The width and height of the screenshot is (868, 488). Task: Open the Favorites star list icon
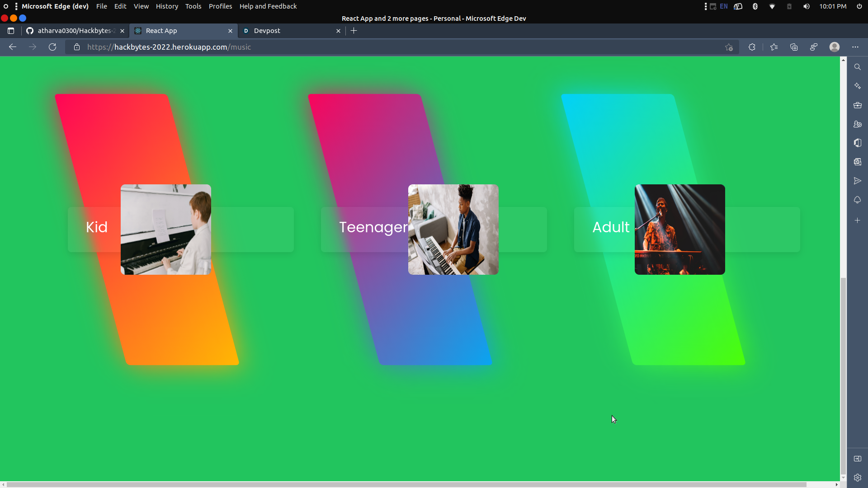[774, 47]
